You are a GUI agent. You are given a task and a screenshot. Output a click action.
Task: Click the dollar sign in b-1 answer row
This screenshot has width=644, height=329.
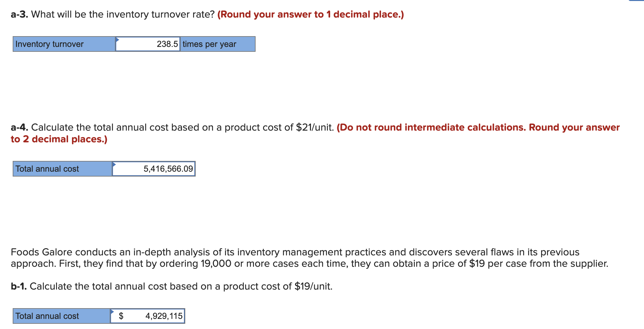[121, 315]
